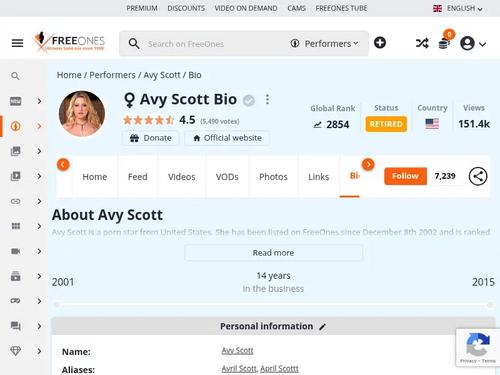Expand the sidebar VR section chevron
Image resolution: width=500 pixels, height=375 pixels.
coord(39,301)
